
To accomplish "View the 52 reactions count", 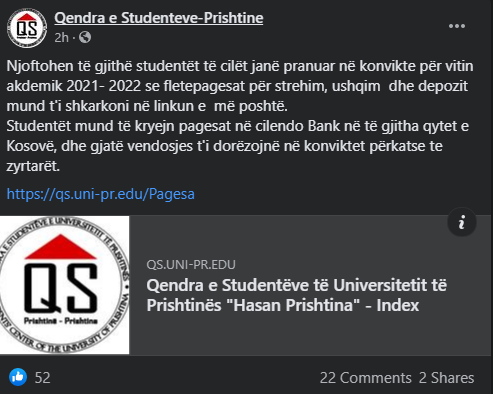I will click(x=43, y=378).
